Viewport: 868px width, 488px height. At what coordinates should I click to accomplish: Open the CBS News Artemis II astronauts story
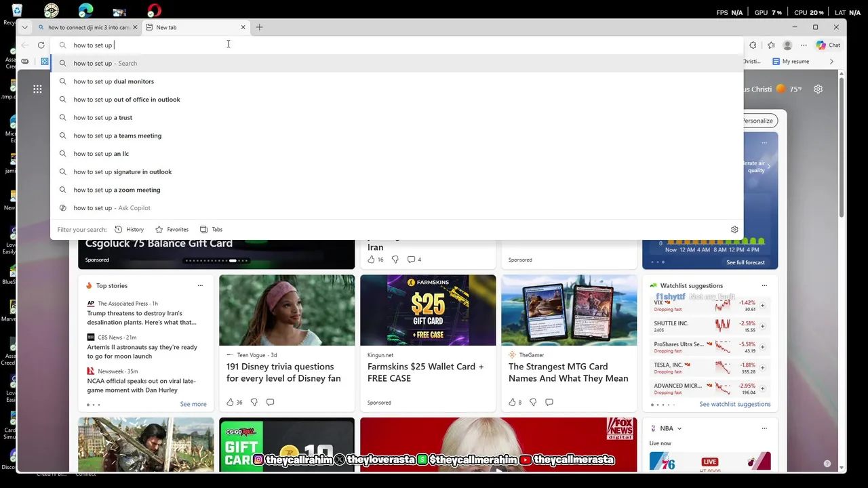coord(142,352)
